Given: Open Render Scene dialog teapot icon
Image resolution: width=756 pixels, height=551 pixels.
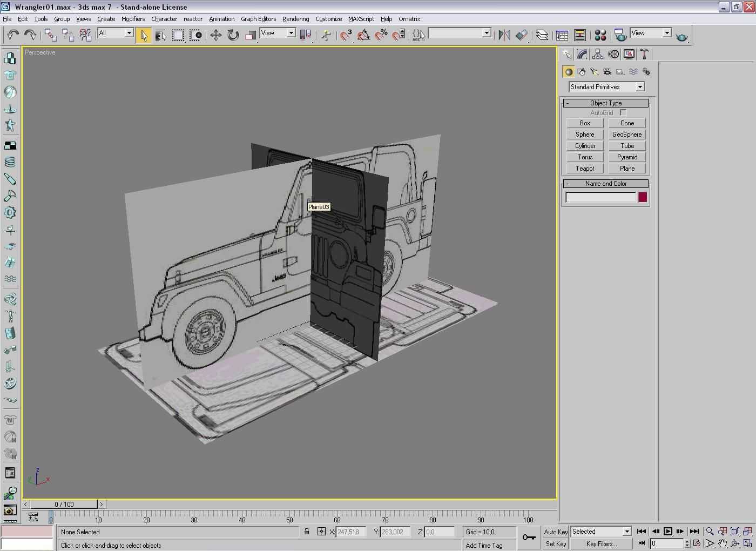Looking at the screenshot, I should point(620,35).
